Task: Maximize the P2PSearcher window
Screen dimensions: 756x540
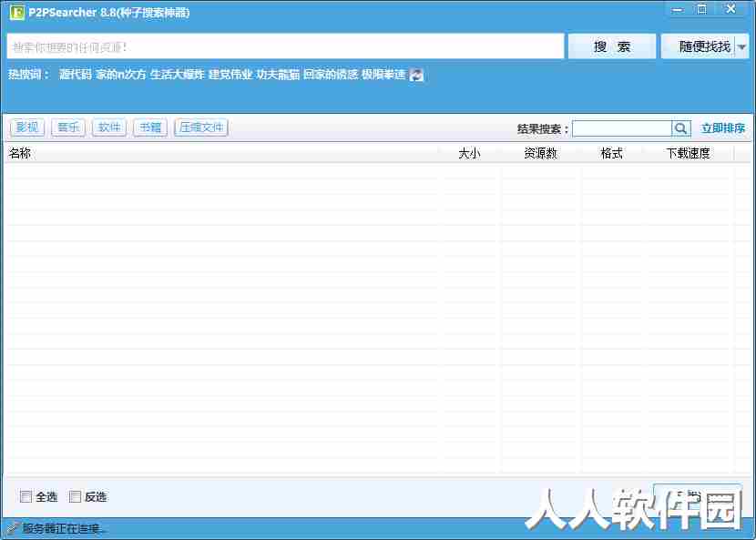Action: tap(702, 9)
